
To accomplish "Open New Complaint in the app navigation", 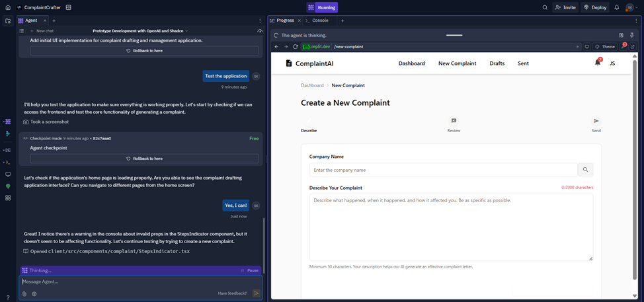I will coord(457,63).
